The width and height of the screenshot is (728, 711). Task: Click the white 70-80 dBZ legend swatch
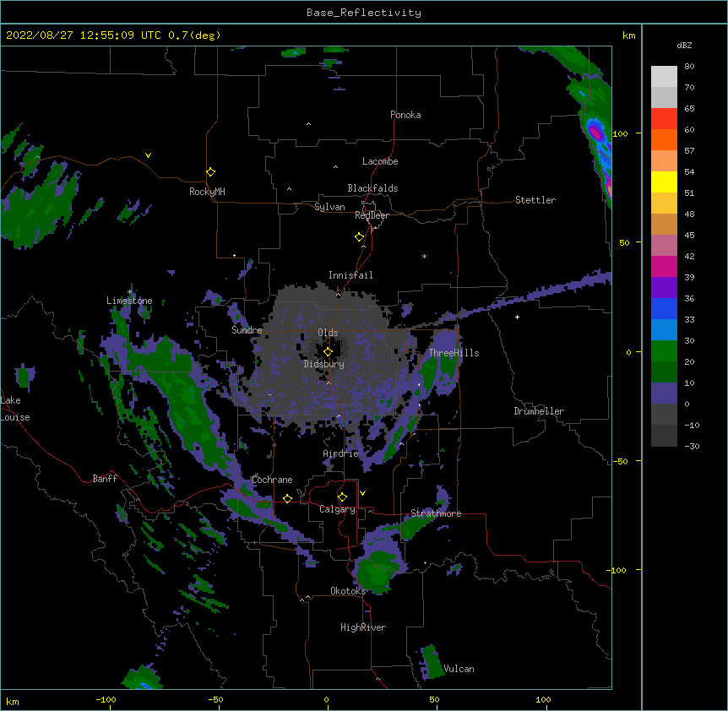coord(664,76)
